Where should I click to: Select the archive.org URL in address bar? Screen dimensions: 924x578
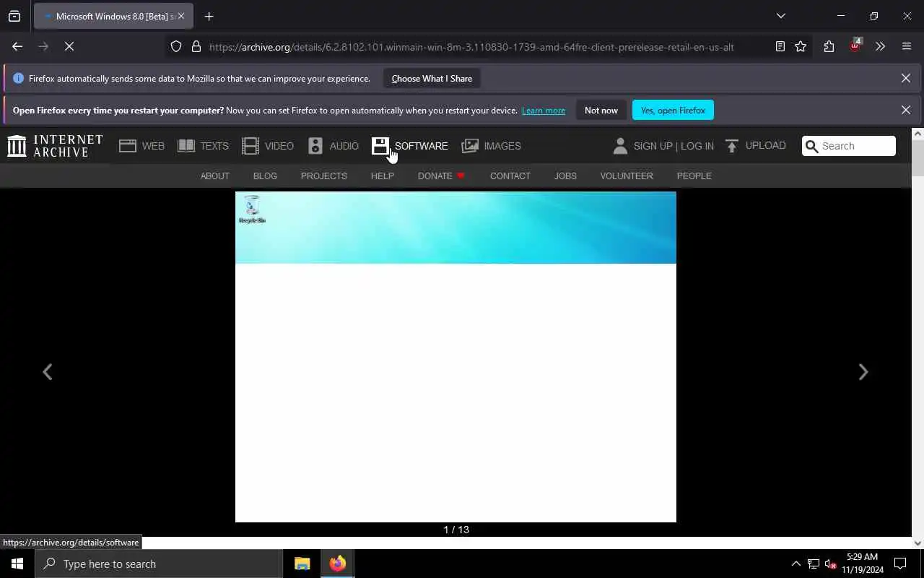(471, 47)
